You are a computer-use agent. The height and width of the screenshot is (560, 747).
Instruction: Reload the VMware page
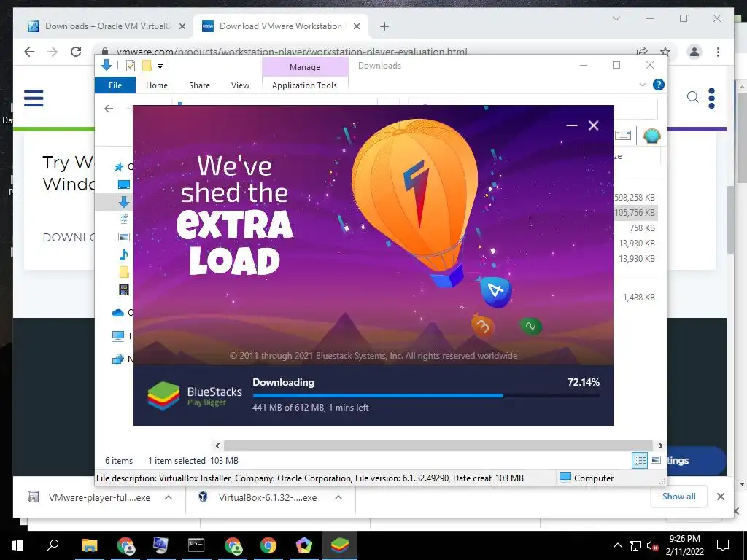click(76, 52)
